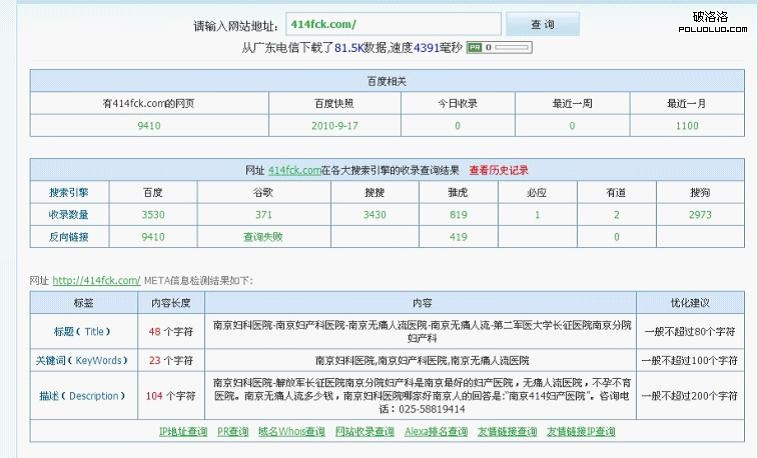Open the IP地址查询 link

coord(183,432)
